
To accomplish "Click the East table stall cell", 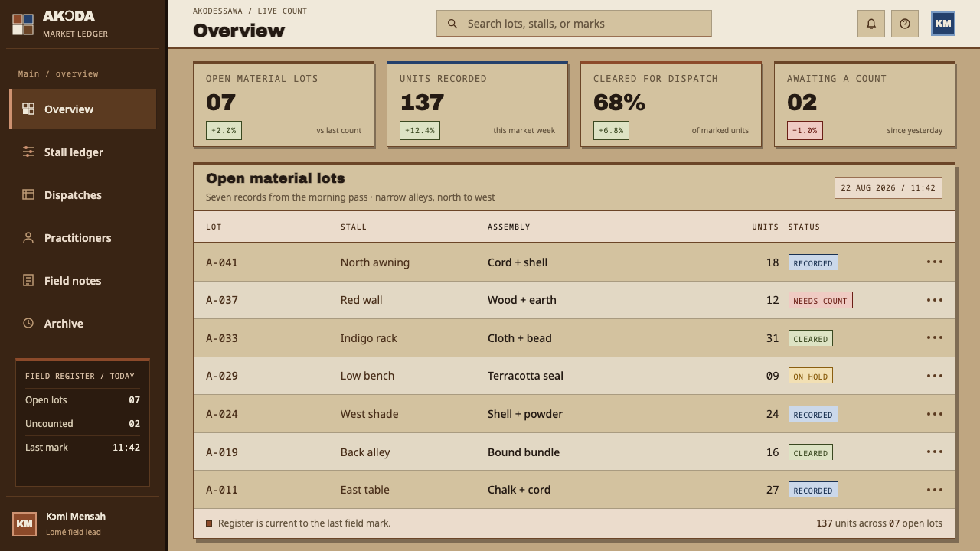I will [x=365, y=490].
